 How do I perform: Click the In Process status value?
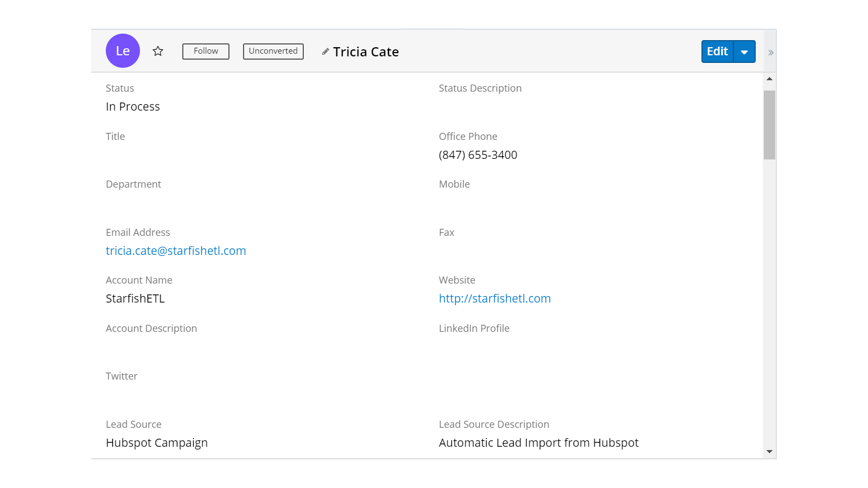(x=133, y=107)
